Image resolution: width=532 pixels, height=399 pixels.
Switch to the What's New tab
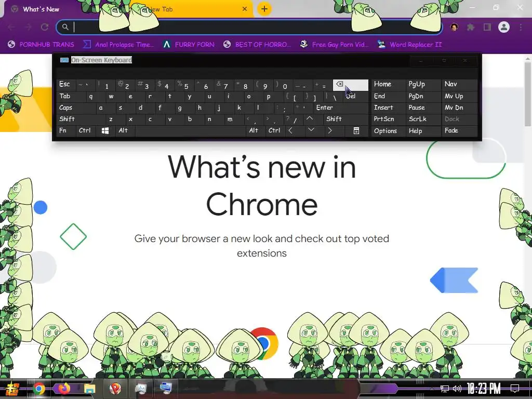41,9
